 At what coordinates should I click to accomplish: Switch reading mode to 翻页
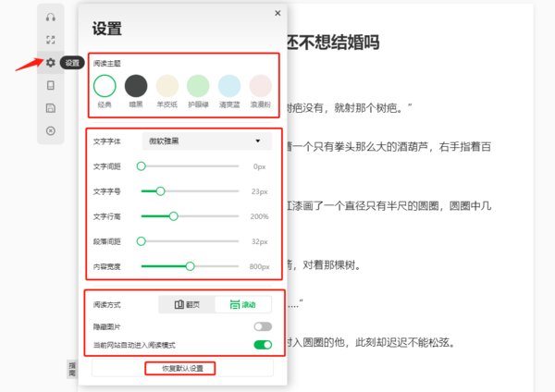tap(187, 304)
